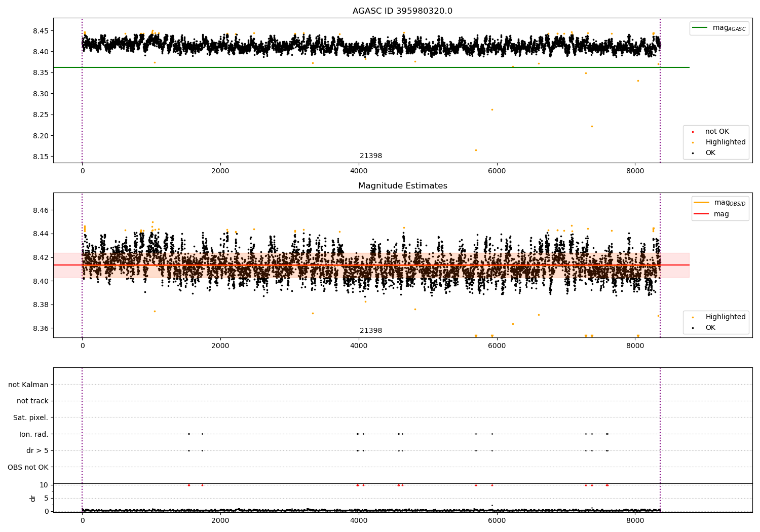The width and height of the screenshot is (760, 532).
Task: Click the green mag AGASC legend line
Action: pyautogui.click(x=700, y=28)
